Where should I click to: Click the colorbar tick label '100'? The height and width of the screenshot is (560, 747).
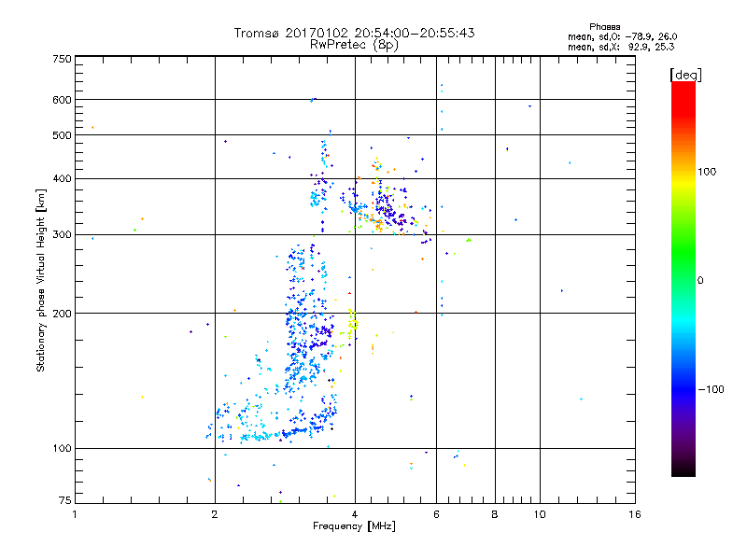707,172
